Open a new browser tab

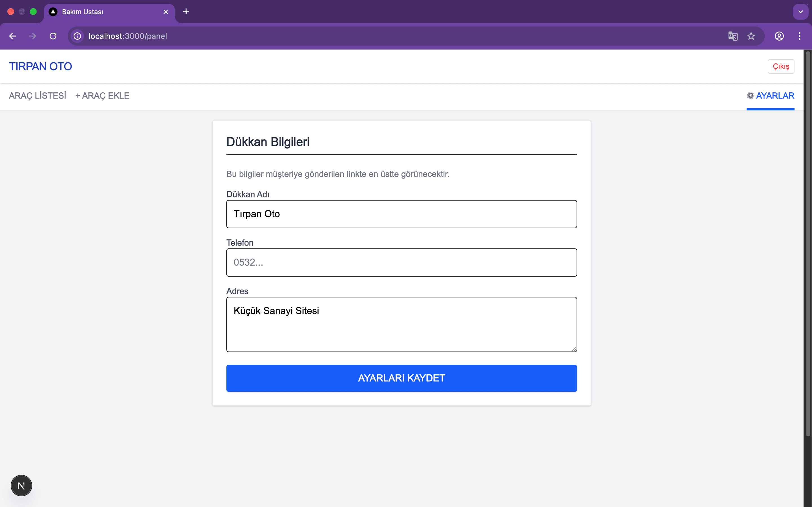tap(186, 12)
